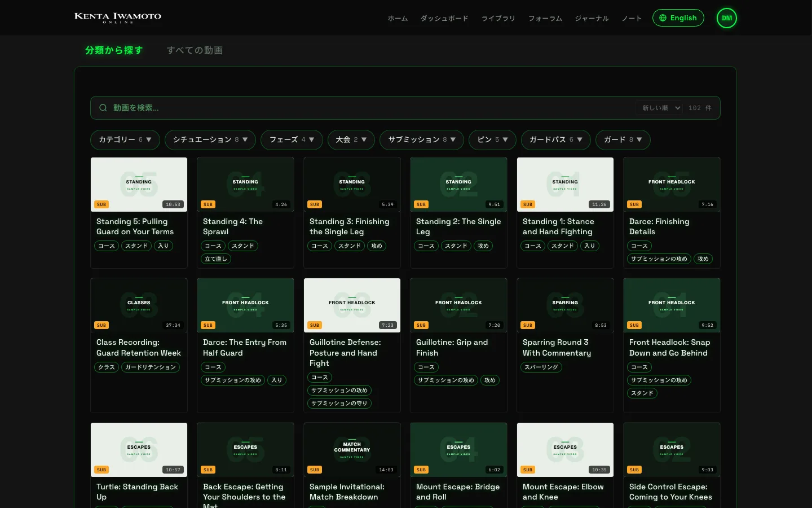Expand the ガードパス filter
812x508 pixels.
(x=556, y=139)
